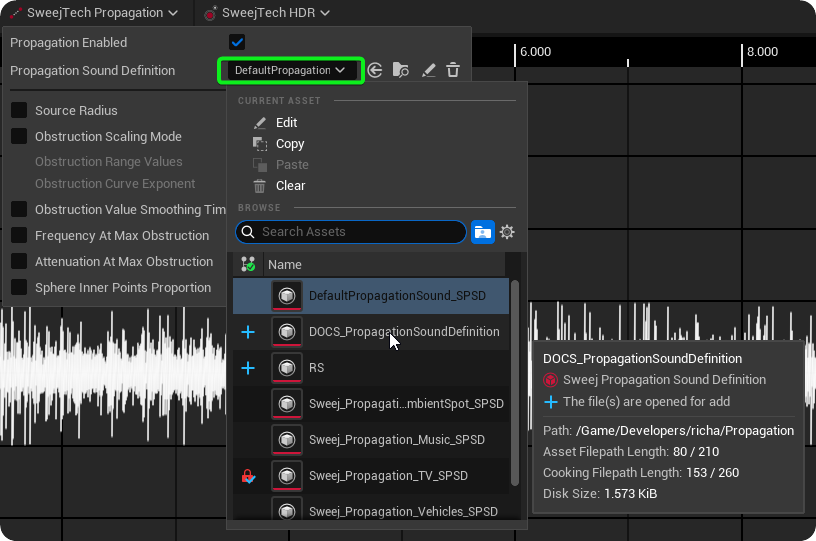Select DOCS_PropagationSoundDefinition asset row

coord(371,332)
